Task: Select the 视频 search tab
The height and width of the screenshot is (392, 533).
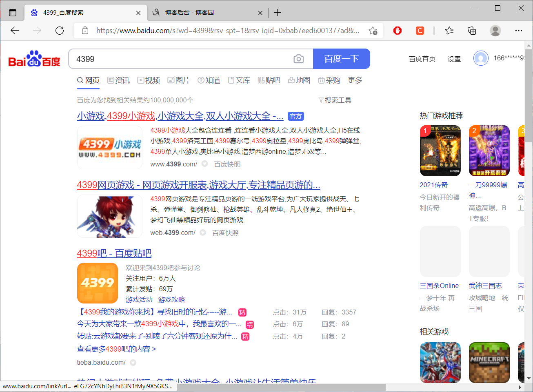Action: click(149, 80)
